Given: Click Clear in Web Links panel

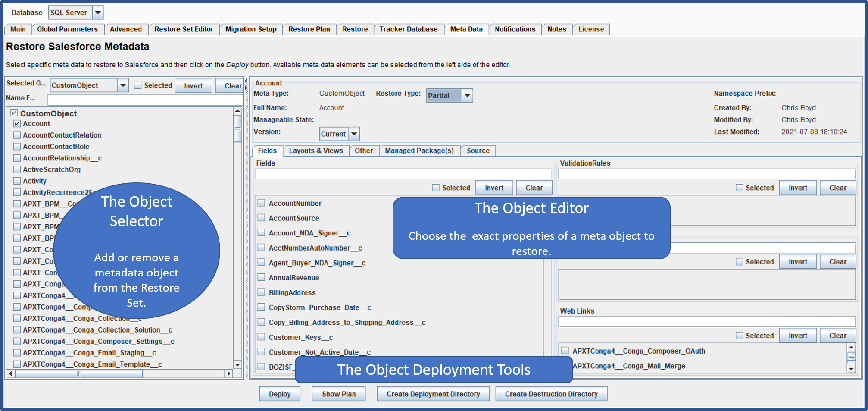Looking at the screenshot, I should 838,336.
